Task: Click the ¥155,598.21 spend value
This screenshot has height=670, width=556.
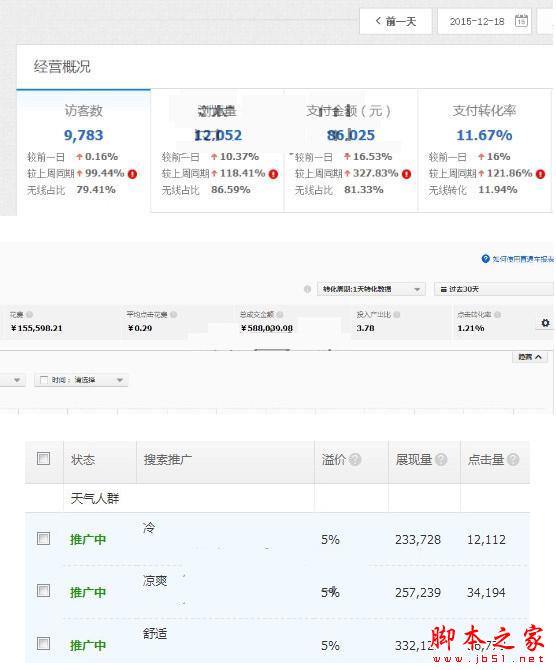Action: click(36, 328)
